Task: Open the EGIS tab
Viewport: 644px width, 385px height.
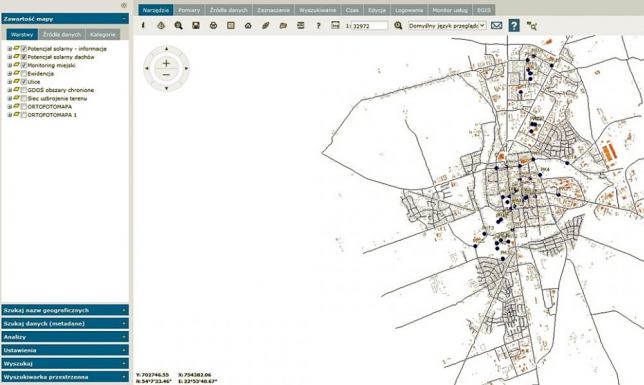Action: [483, 10]
